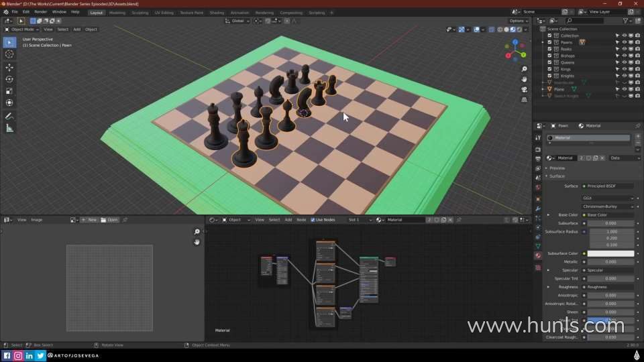This screenshot has width=644, height=362.
Task: Click the pan view hand icon
Action: click(x=525, y=79)
